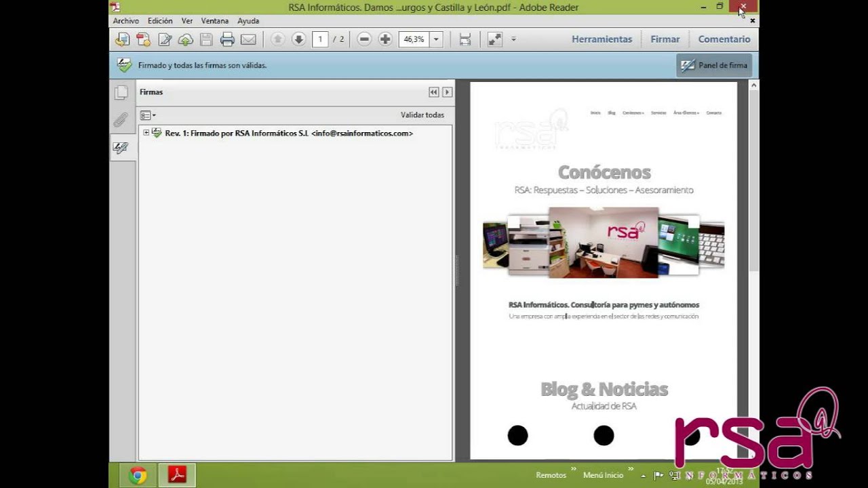Click Validar todas
Viewport: 868px width, 488px height.
tap(422, 115)
